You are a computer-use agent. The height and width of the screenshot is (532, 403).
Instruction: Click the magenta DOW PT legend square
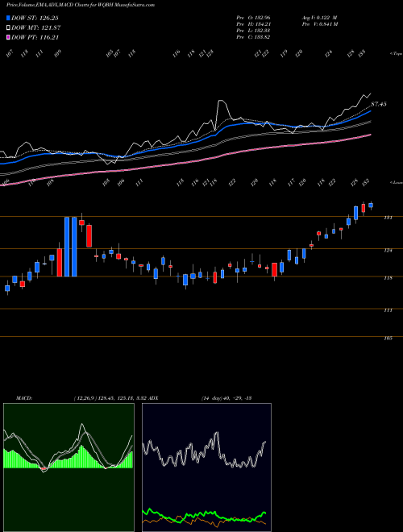pyautogui.click(x=9, y=37)
